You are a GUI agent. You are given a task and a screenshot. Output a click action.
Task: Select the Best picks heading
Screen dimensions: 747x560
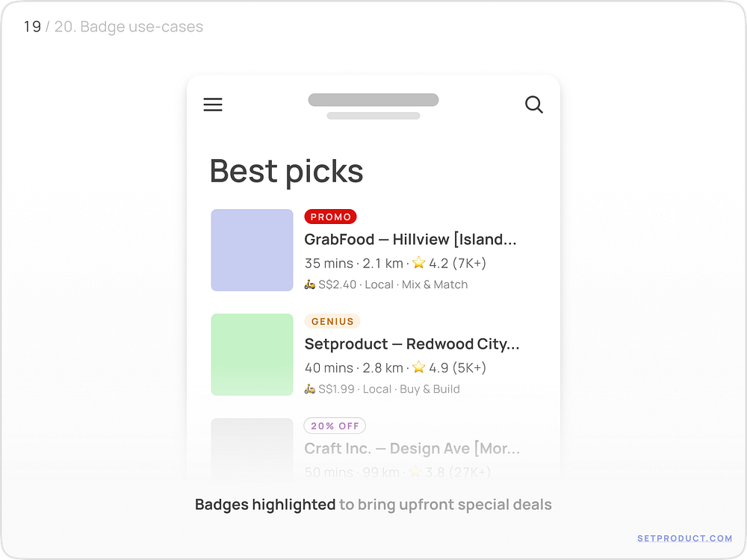286,171
